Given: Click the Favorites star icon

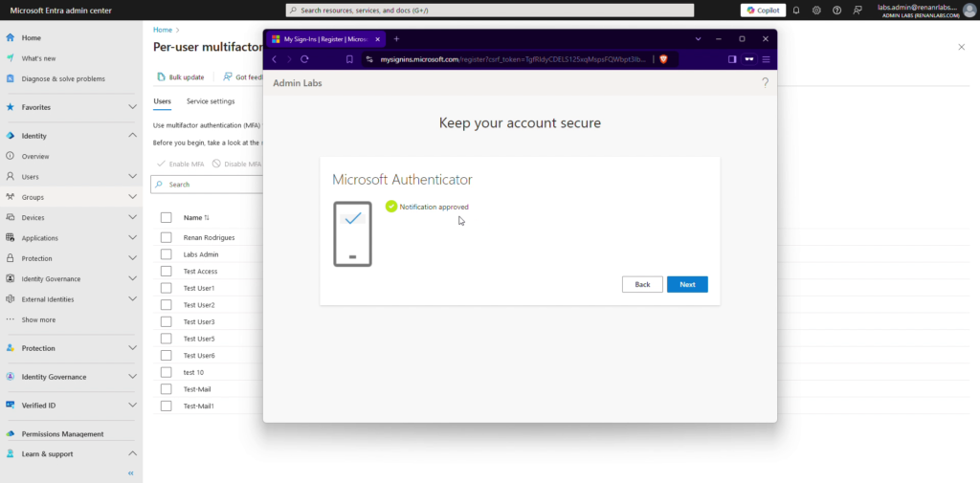Looking at the screenshot, I should (10, 107).
